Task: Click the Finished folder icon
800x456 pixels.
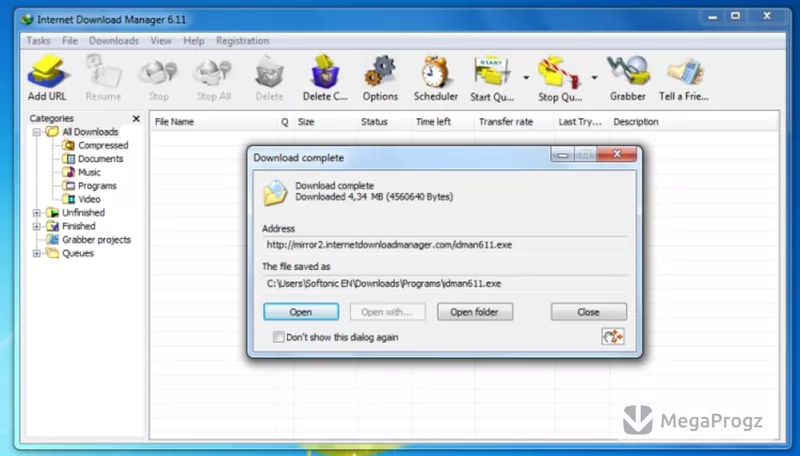Action: click(x=53, y=226)
